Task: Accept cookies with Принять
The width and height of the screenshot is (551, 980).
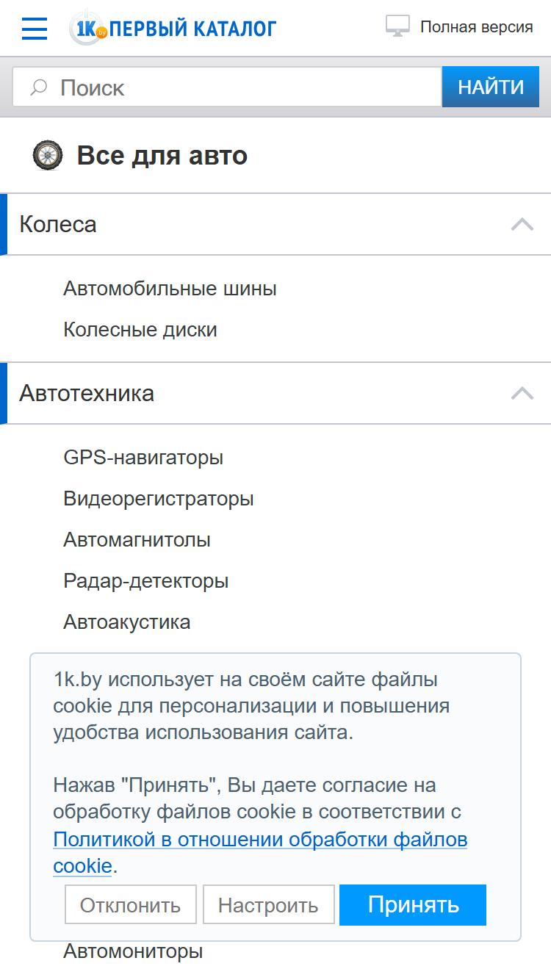Action: tap(413, 904)
